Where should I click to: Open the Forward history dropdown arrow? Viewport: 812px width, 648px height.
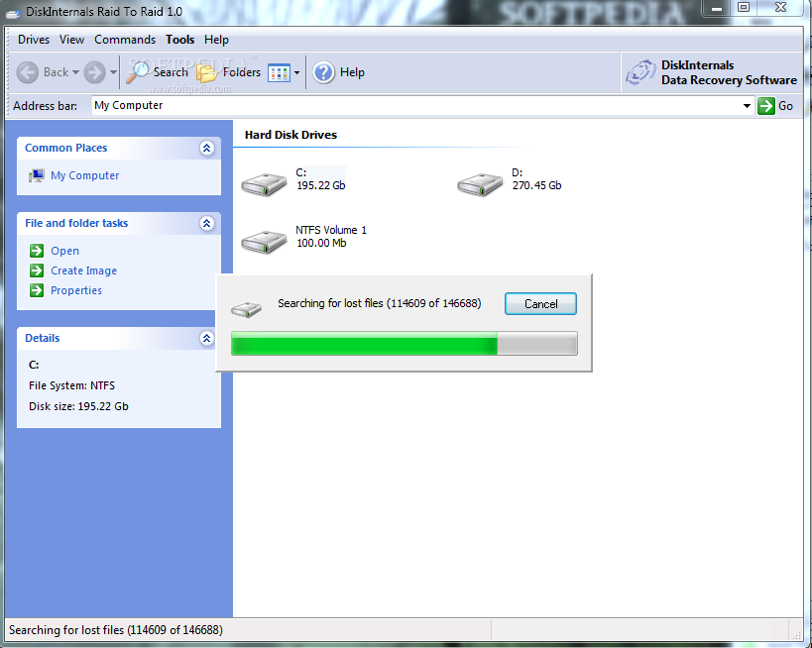pos(113,72)
